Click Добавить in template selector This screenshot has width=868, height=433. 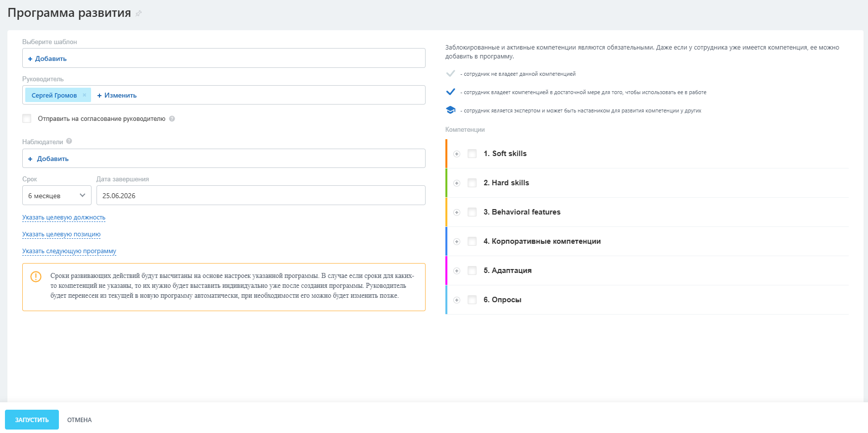click(x=47, y=58)
